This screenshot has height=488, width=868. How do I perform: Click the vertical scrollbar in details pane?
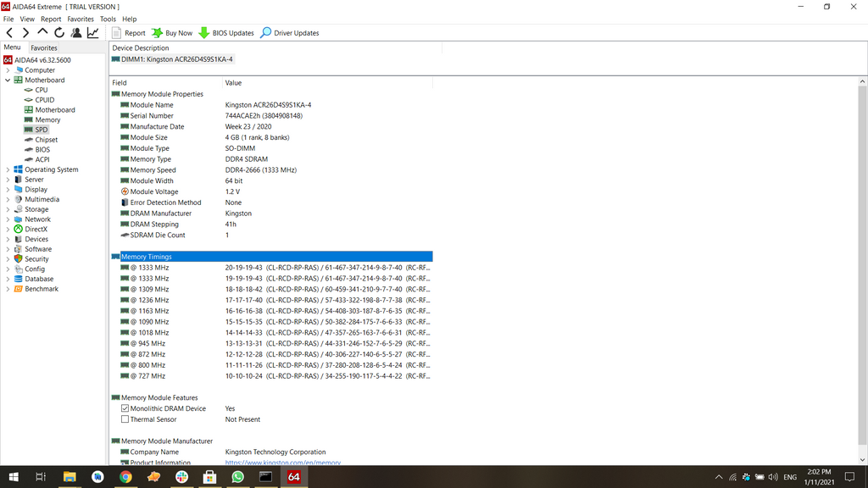pos(862,264)
